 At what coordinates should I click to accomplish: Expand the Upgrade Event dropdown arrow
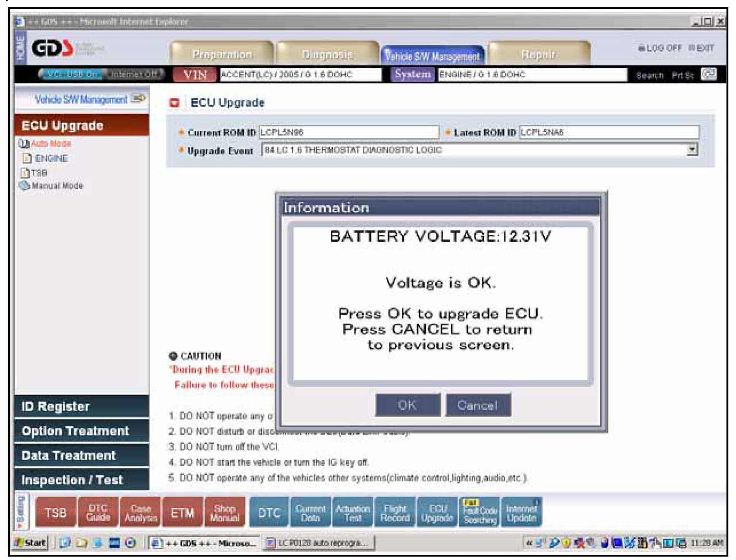point(692,150)
